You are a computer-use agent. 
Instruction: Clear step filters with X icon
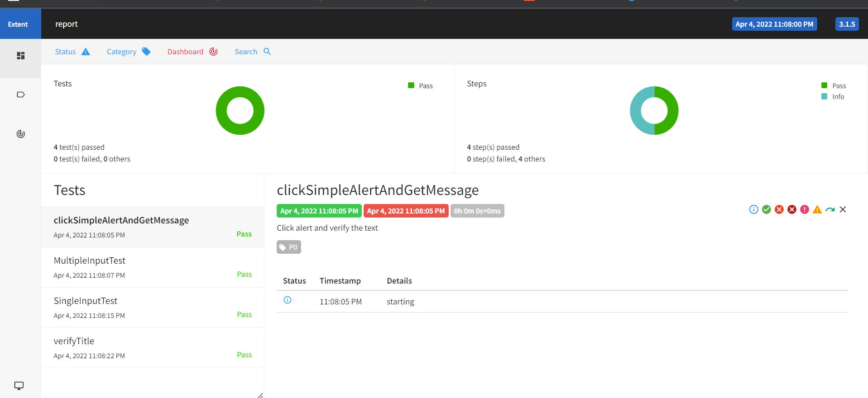coord(843,209)
